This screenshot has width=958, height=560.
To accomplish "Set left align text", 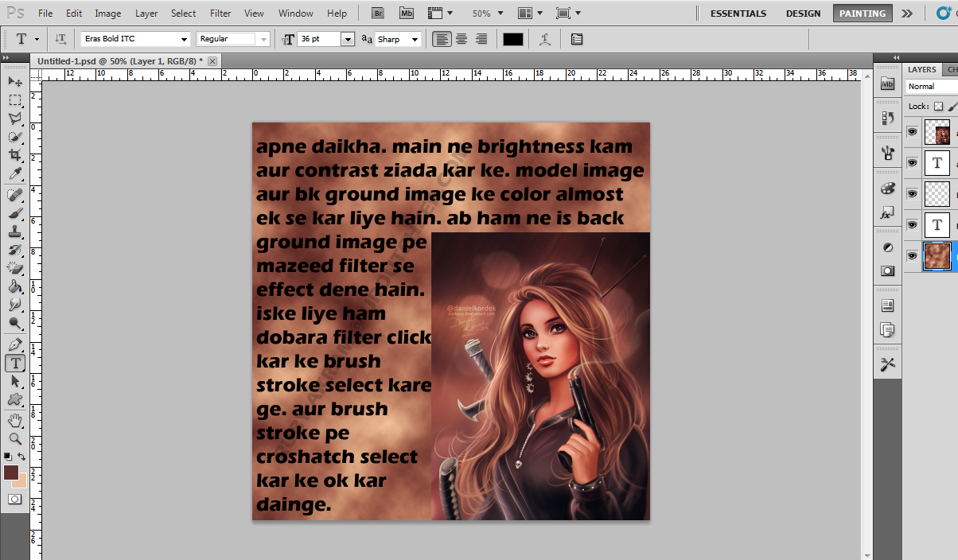I will click(442, 39).
